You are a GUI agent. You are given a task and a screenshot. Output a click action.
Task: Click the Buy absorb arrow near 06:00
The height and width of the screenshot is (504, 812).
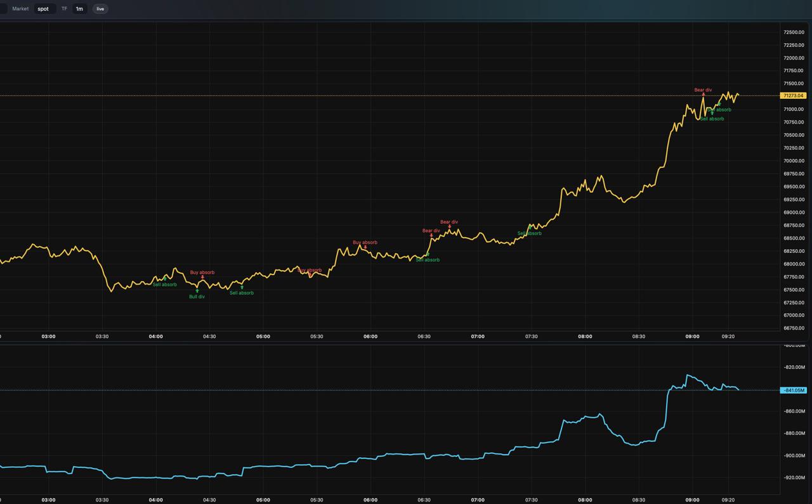(365, 247)
